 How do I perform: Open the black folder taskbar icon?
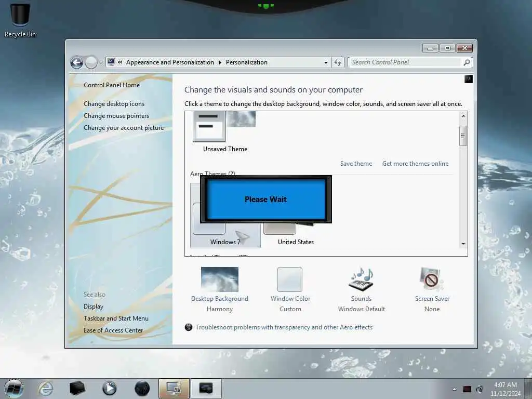click(77, 389)
